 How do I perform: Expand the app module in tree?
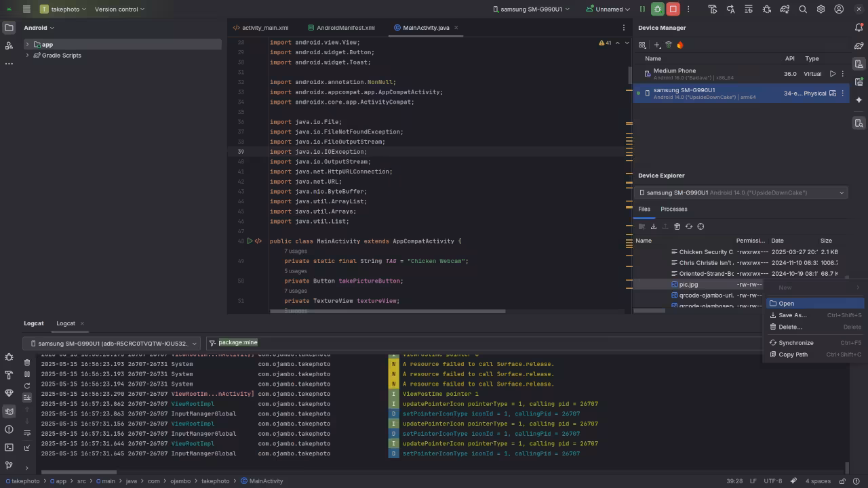(x=27, y=45)
